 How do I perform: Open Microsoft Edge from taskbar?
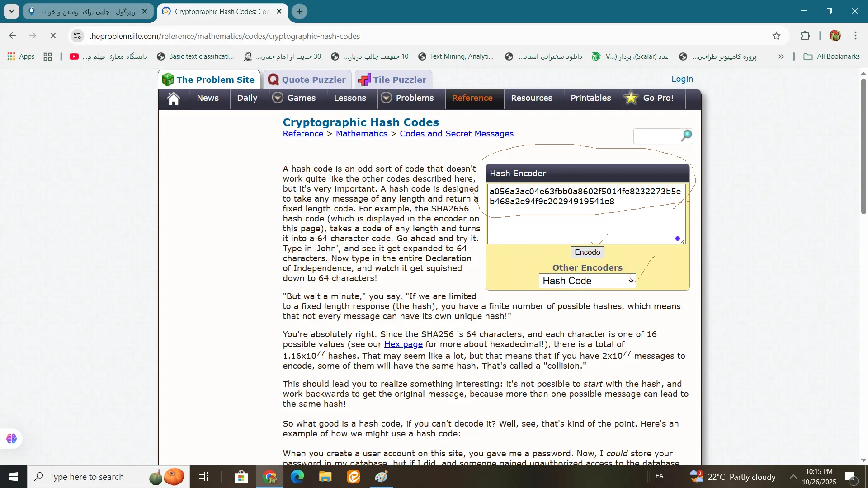coord(297,477)
